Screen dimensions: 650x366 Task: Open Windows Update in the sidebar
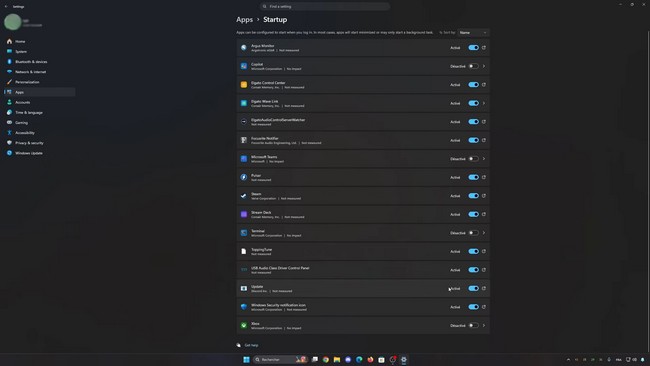click(x=39, y=153)
